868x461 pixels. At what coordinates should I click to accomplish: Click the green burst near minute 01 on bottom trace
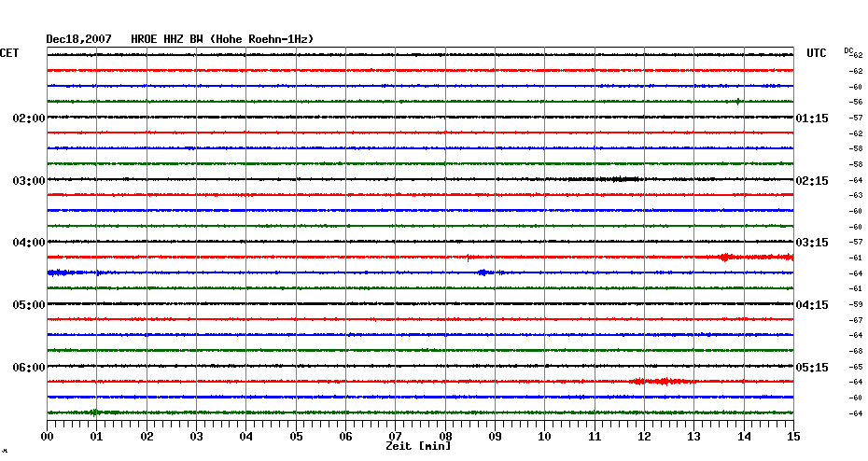pyautogui.click(x=94, y=412)
